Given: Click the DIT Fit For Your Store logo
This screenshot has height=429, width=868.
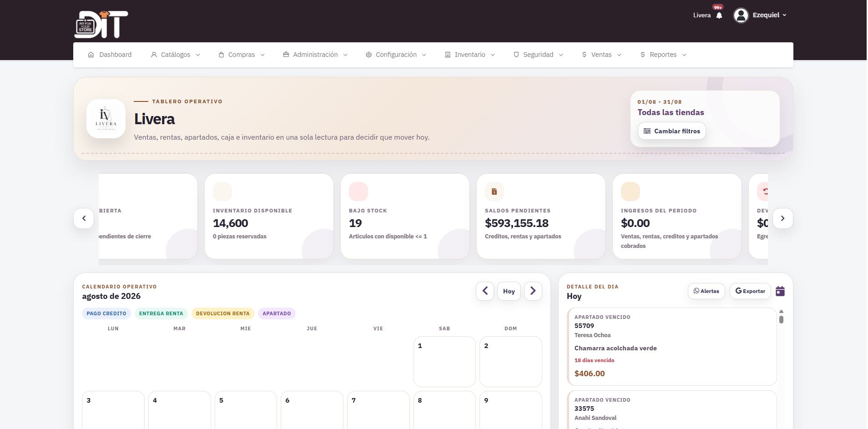Looking at the screenshot, I should pos(101,24).
